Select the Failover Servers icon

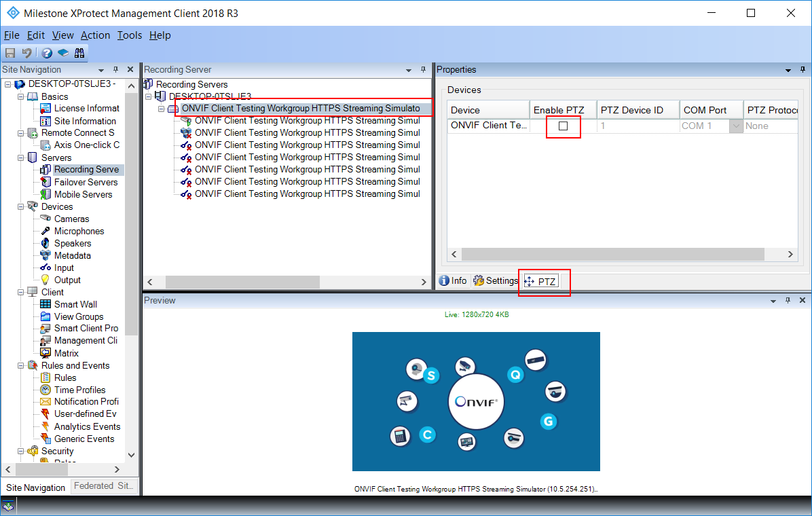pos(45,182)
